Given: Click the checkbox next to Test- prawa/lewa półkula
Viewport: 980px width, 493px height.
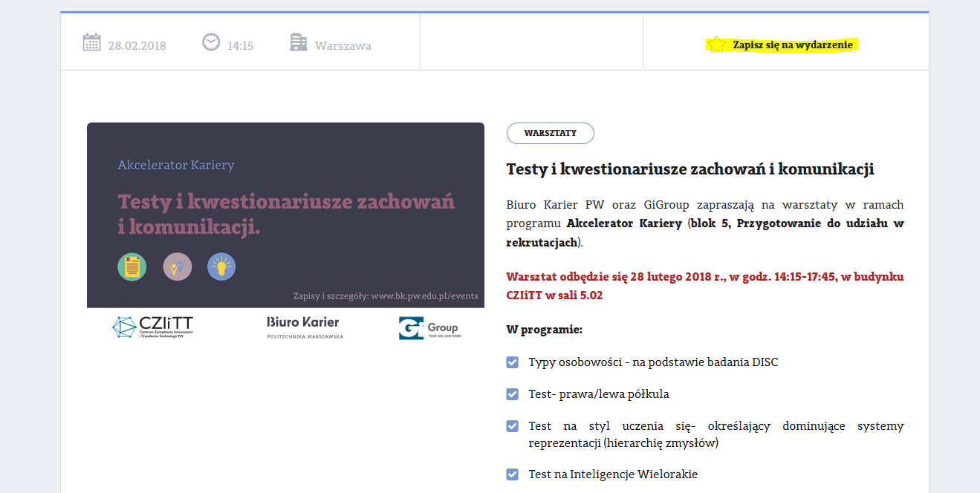Looking at the screenshot, I should pos(512,394).
